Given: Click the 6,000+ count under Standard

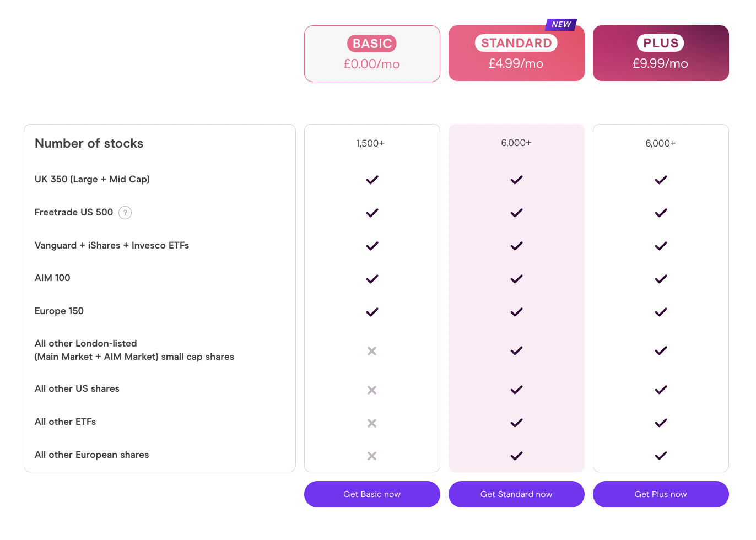Looking at the screenshot, I should click(516, 142).
